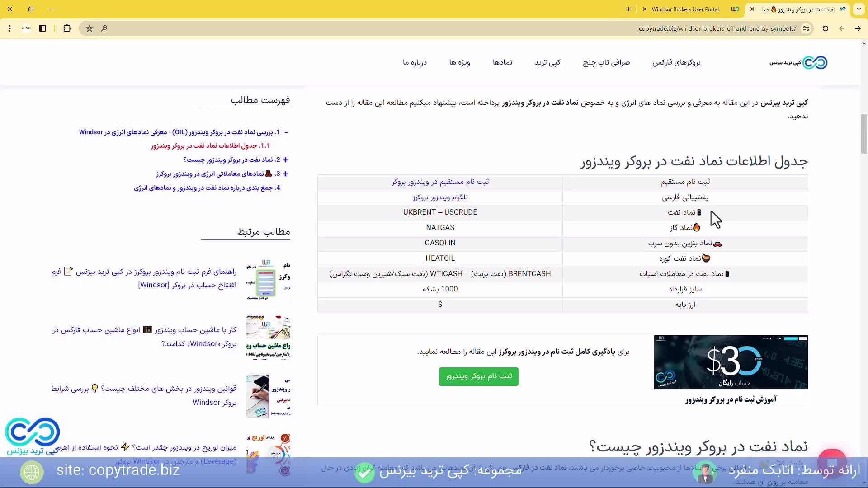Open the نمادها navigation menu item

point(502,62)
